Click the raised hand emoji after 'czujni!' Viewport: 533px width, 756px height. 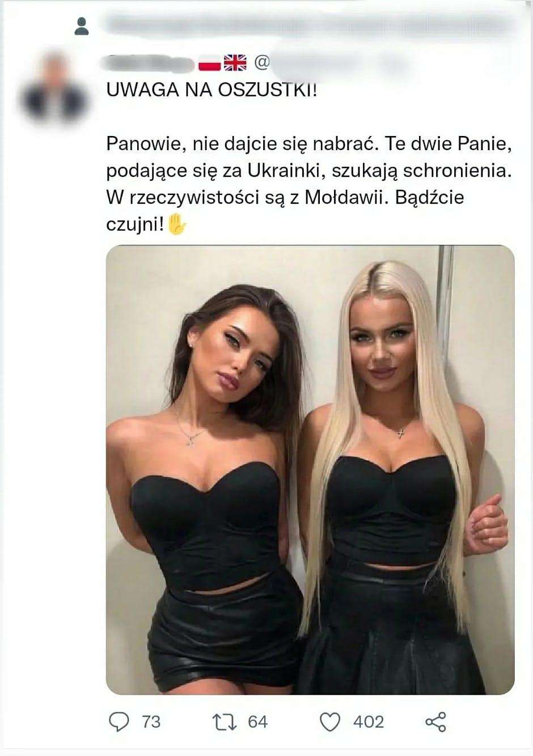[177, 224]
